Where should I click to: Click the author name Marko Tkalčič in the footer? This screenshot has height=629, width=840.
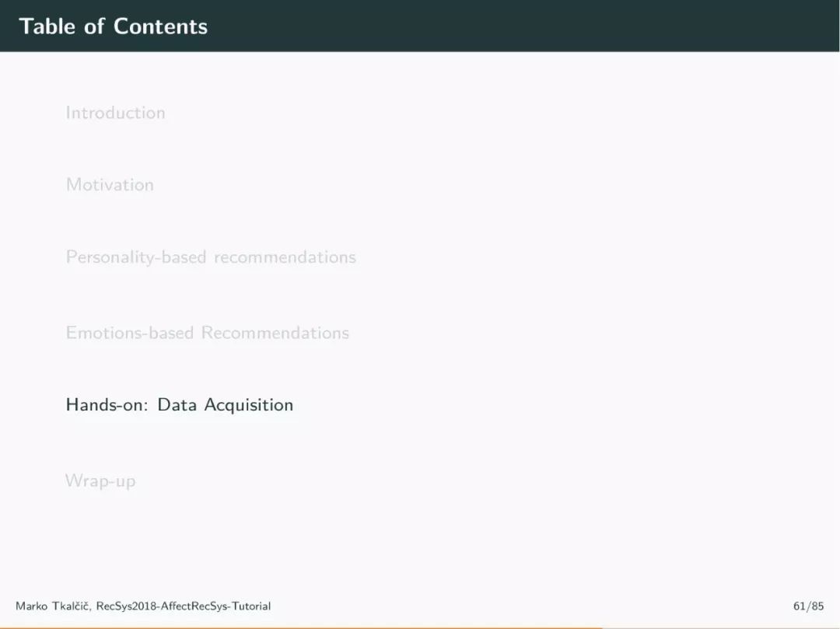[x=53, y=606]
